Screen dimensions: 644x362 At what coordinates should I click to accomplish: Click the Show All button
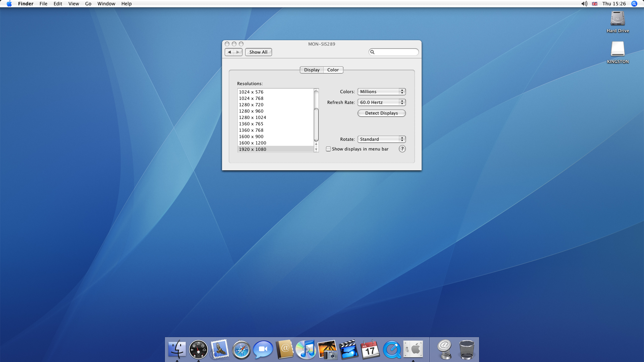tap(258, 52)
